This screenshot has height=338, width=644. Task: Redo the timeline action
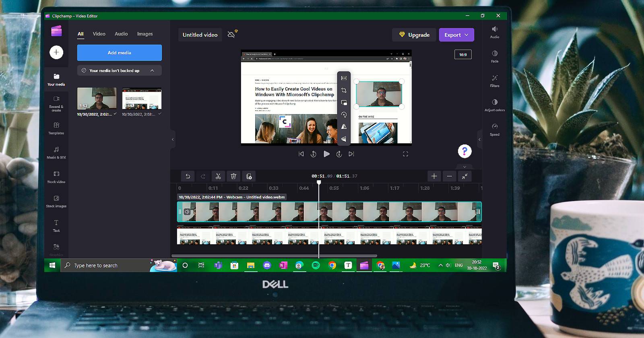pos(203,176)
